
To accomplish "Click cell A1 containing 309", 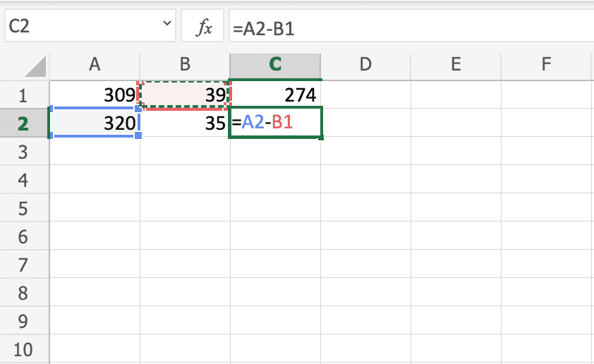I will coord(95,95).
